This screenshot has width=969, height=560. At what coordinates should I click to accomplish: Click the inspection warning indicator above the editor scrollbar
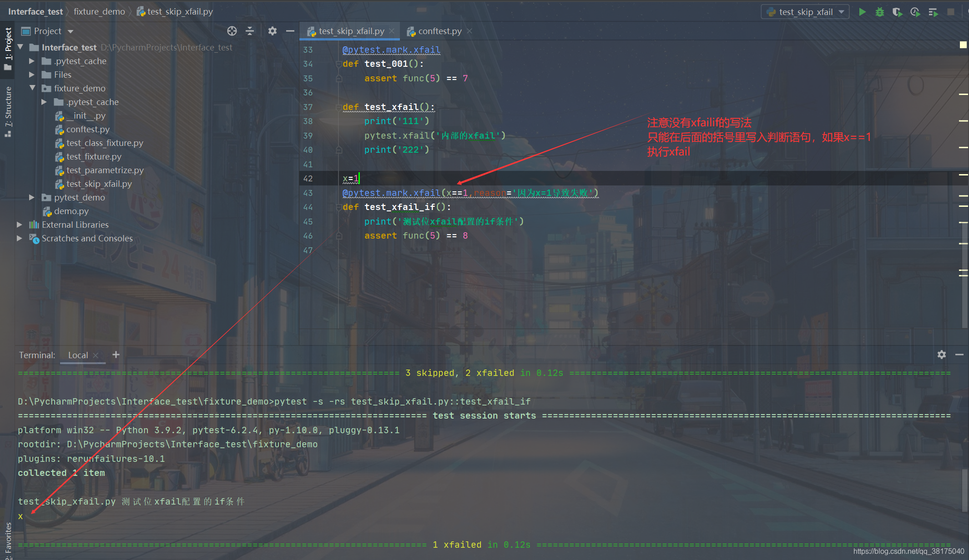click(x=963, y=45)
